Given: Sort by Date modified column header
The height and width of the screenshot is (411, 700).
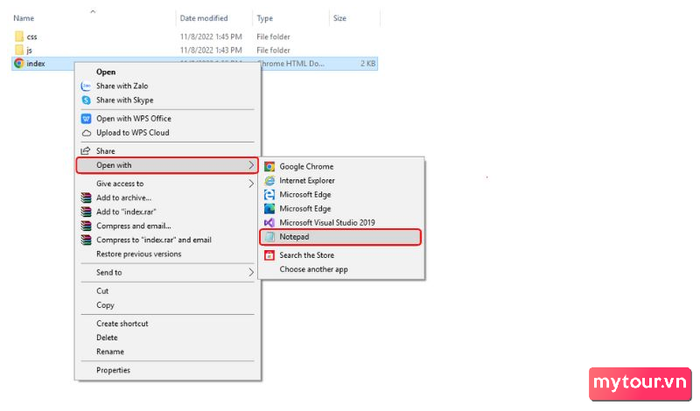Looking at the screenshot, I should [x=204, y=18].
